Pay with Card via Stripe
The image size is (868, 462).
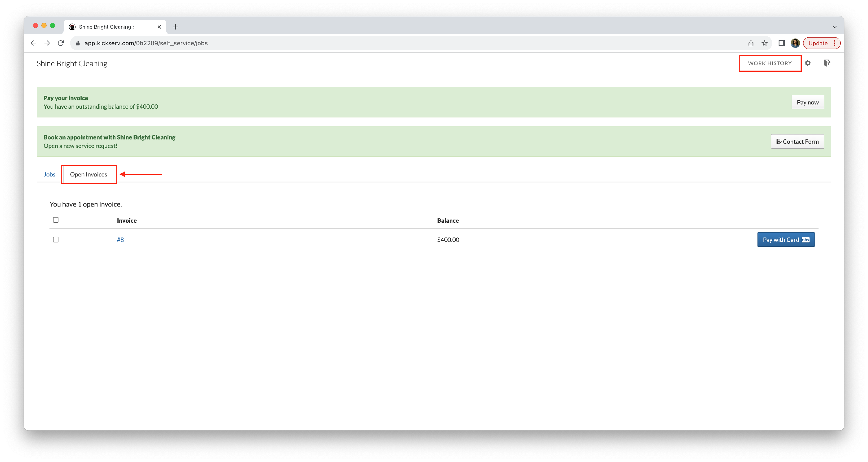[x=786, y=240]
